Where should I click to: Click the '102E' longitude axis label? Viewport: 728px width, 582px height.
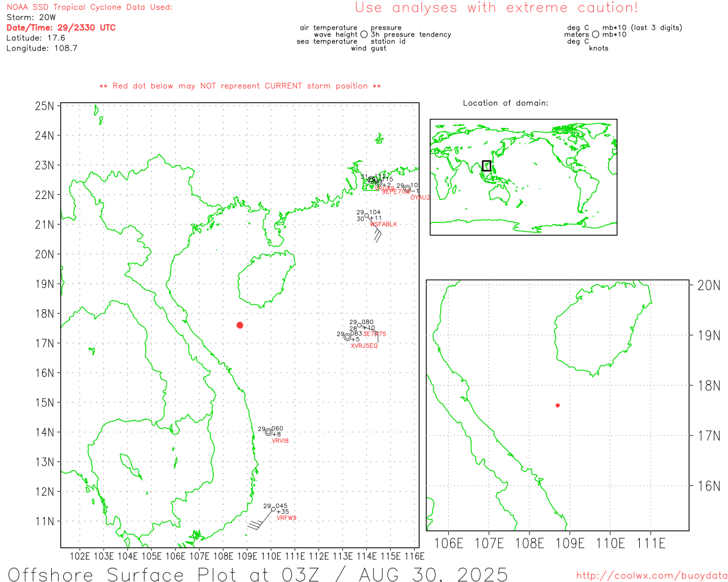[x=80, y=556]
